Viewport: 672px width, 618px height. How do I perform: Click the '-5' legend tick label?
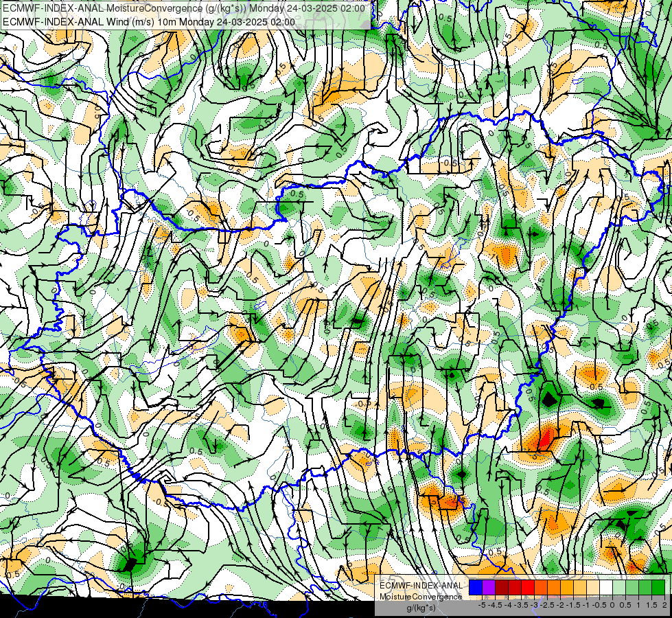coord(482,605)
